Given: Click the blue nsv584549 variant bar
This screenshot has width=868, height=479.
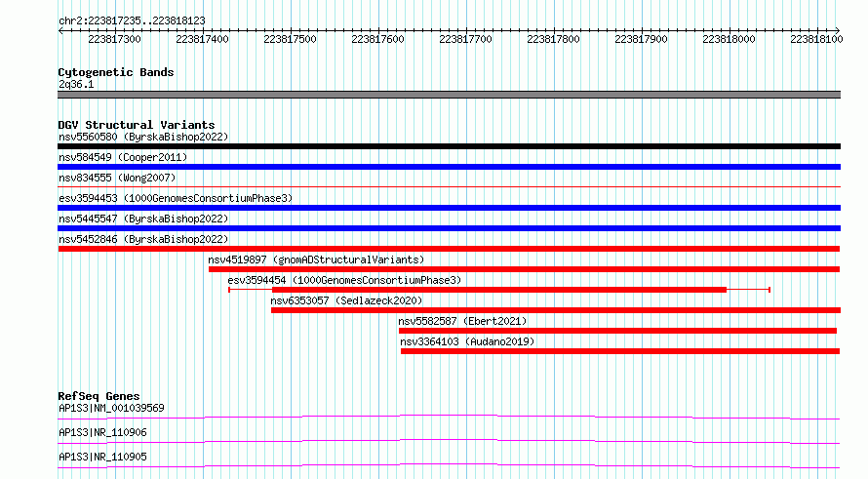Looking at the screenshot, I should click(x=449, y=167).
